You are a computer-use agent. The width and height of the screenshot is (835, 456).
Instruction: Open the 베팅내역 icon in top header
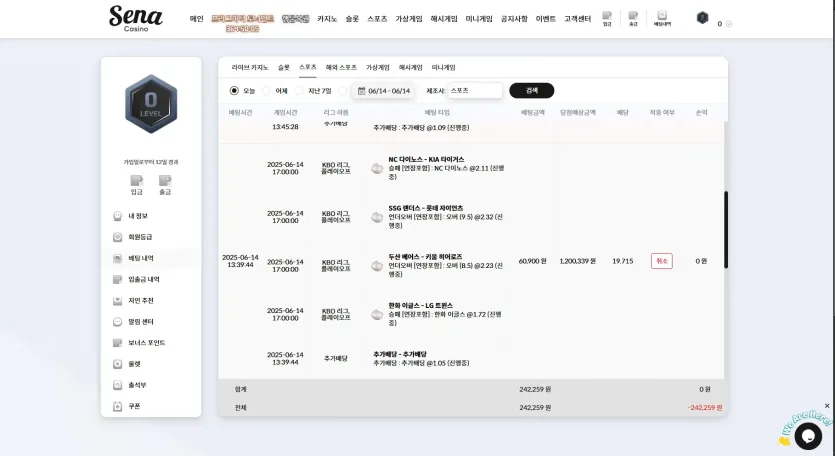click(662, 19)
